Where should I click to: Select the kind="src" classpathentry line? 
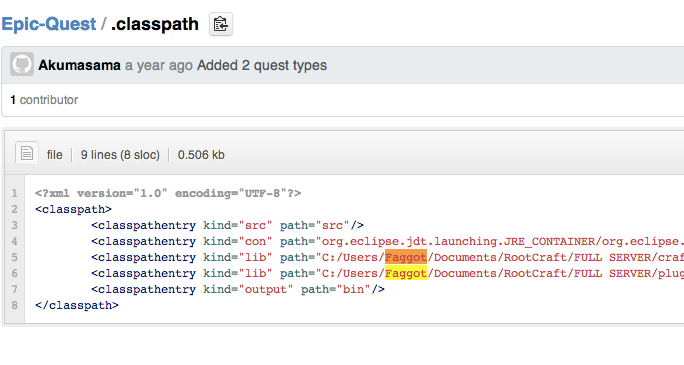click(x=227, y=225)
